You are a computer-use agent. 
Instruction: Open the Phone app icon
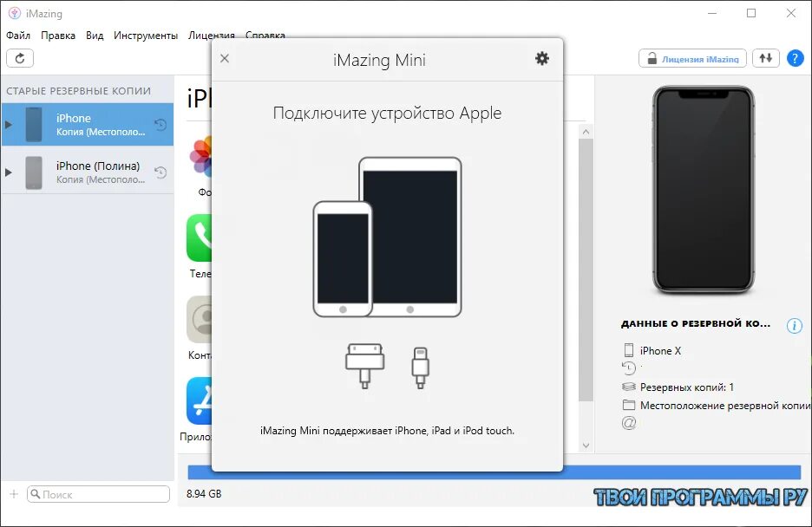pos(200,237)
